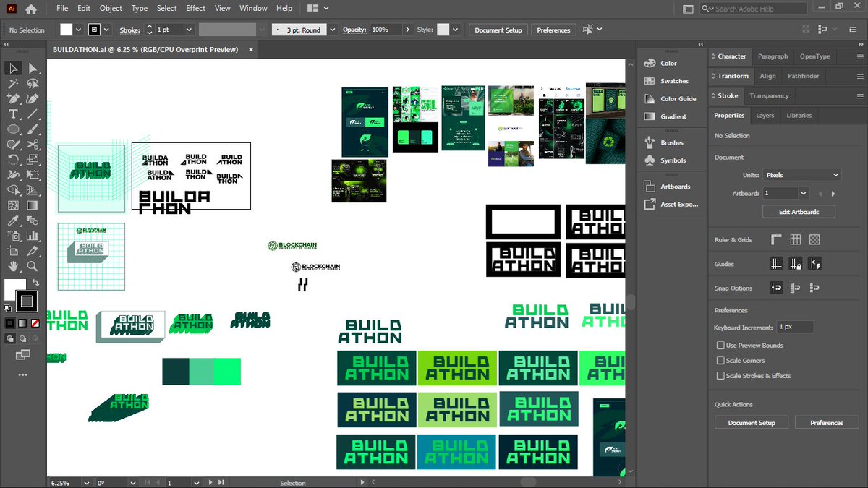Select the Gradient tool in toolbar
This screenshot has height=488, width=868.
coord(33,205)
